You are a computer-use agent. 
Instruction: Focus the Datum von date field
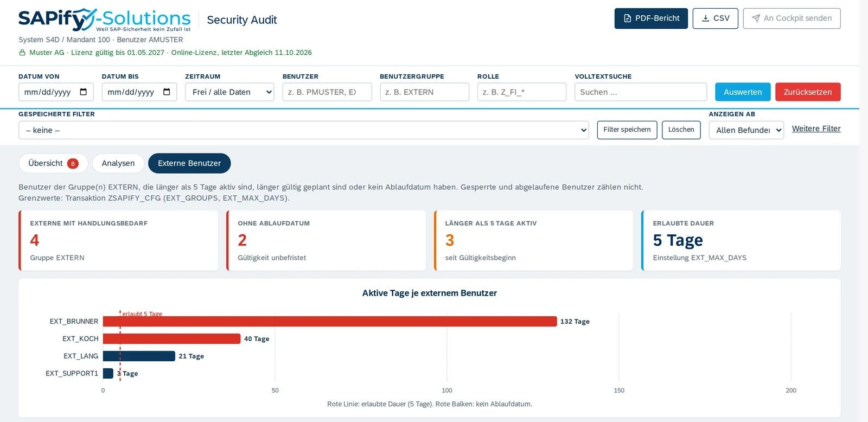tap(56, 92)
